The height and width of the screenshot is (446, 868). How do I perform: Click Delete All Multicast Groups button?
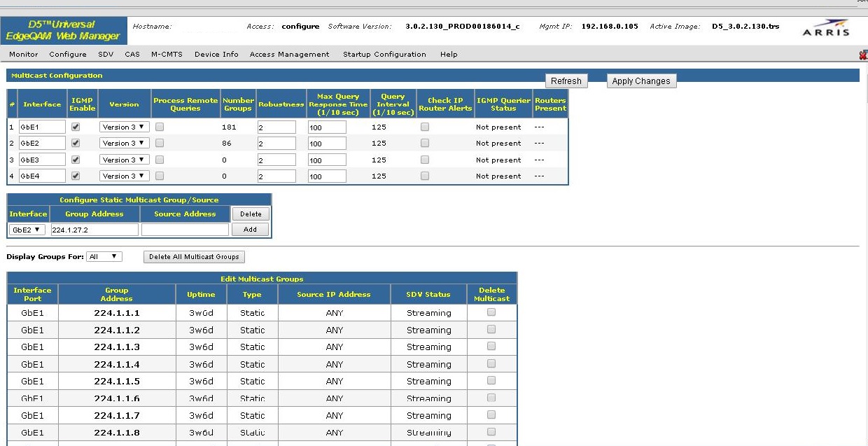point(194,257)
